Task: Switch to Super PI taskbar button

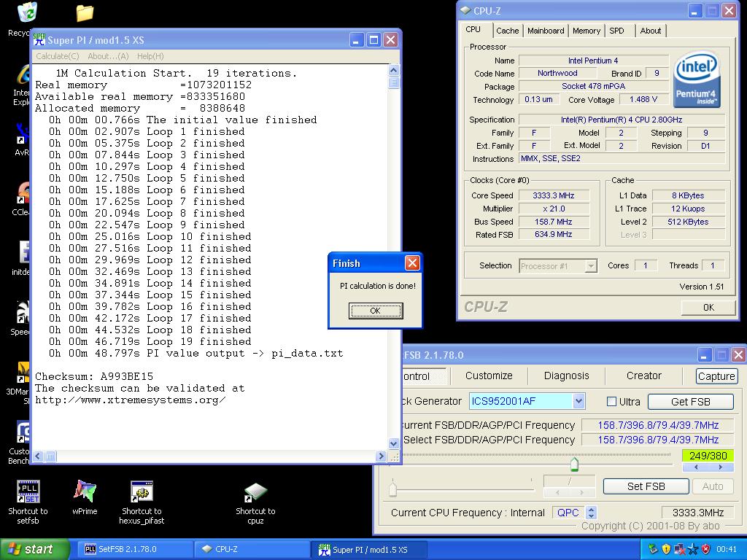Action: (369, 550)
